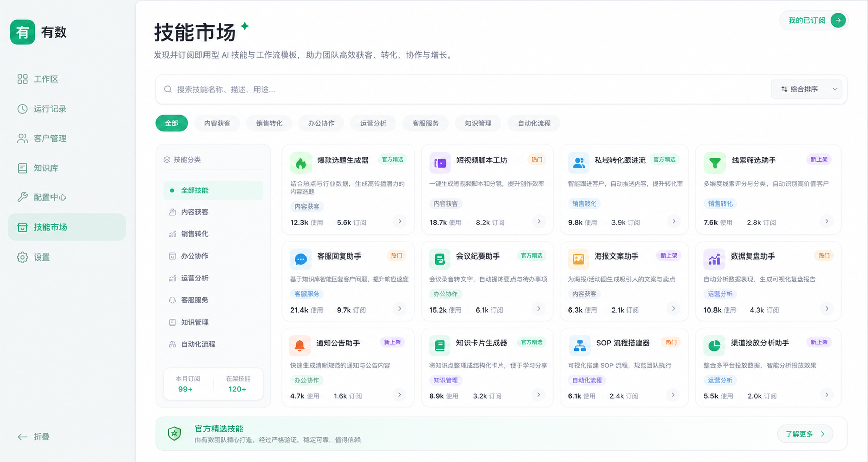Open 配置中心 in the sidebar

[x=67, y=197]
